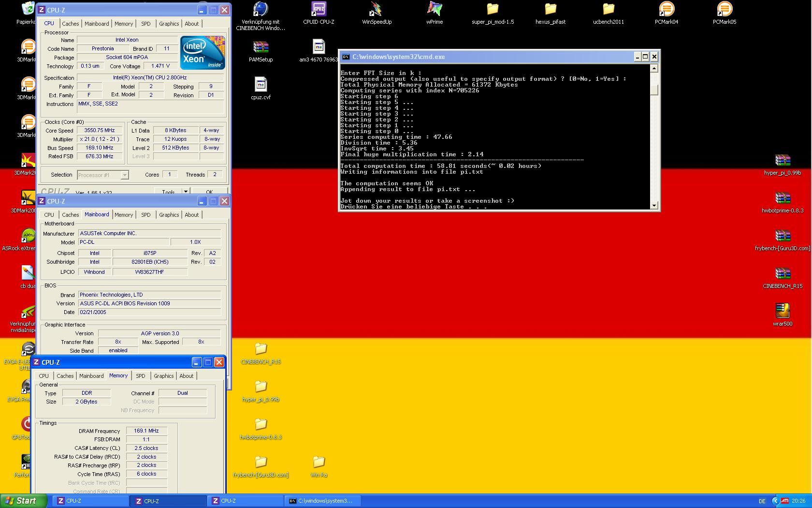Screen dimensions: 812x508
Task: Click the DE language indicator in taskbar
Action: coord(762,501)
